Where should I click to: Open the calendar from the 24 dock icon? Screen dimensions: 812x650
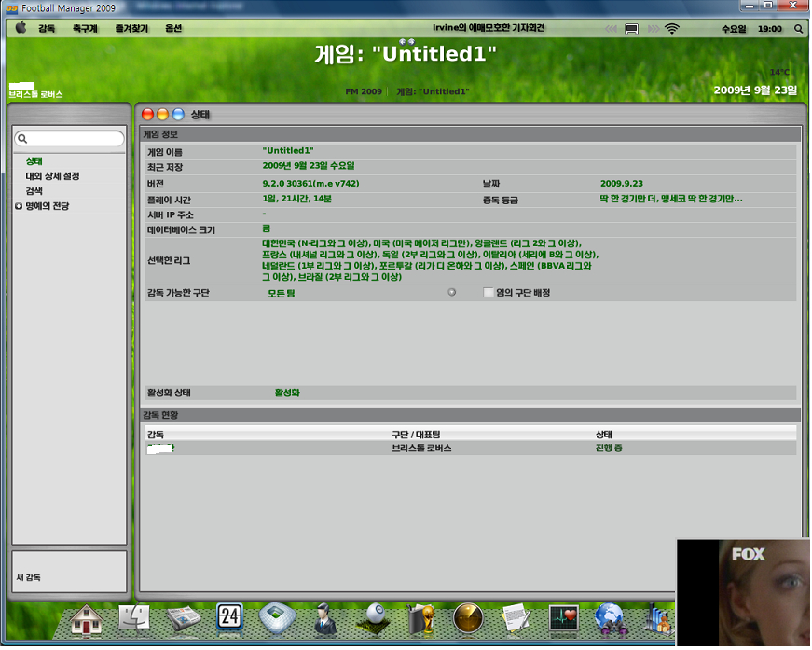[x=228, y=617]
